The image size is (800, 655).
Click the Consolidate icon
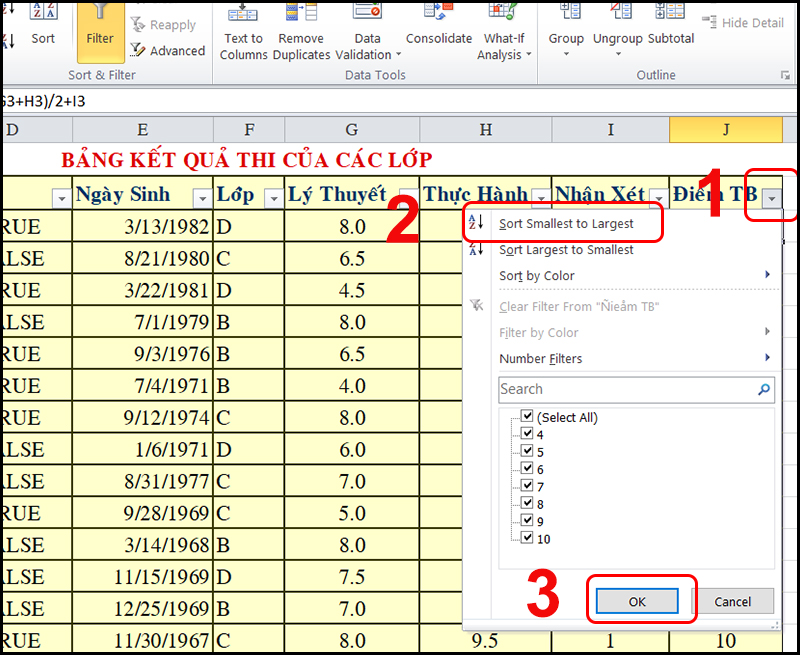click(x=438, y=13)
